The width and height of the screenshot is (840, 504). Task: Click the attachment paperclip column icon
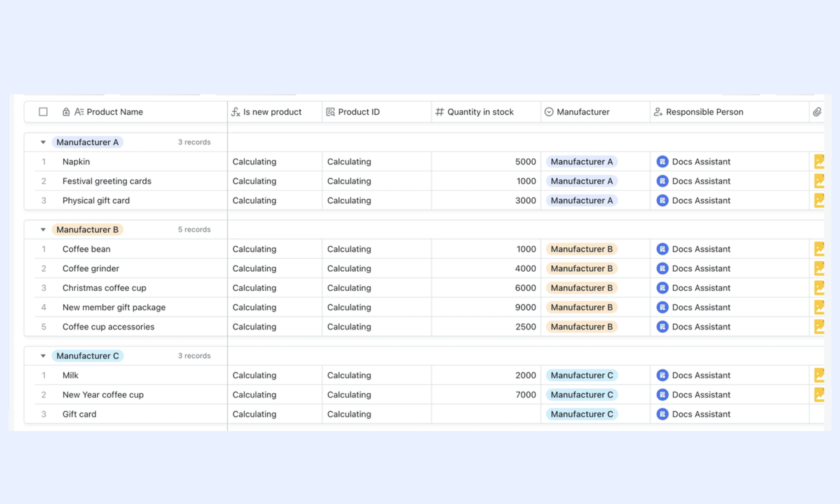coord(817,112)
